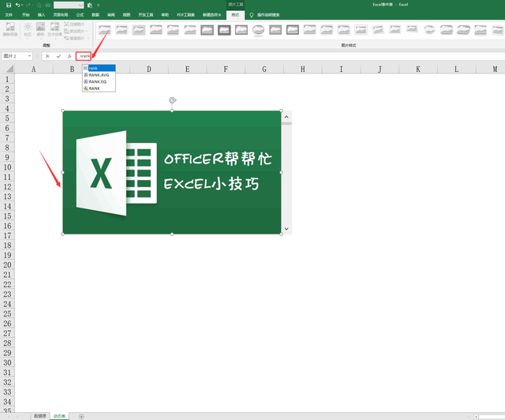
Task: Select row 20 header
Action: coord(7,265)
